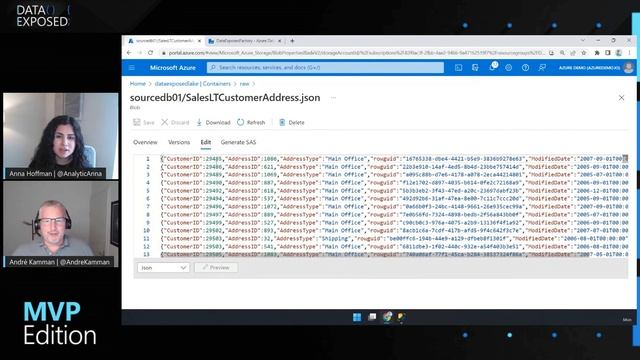Refresh the blob view
This screenshot has width=640, height=360.
(251, 122)
